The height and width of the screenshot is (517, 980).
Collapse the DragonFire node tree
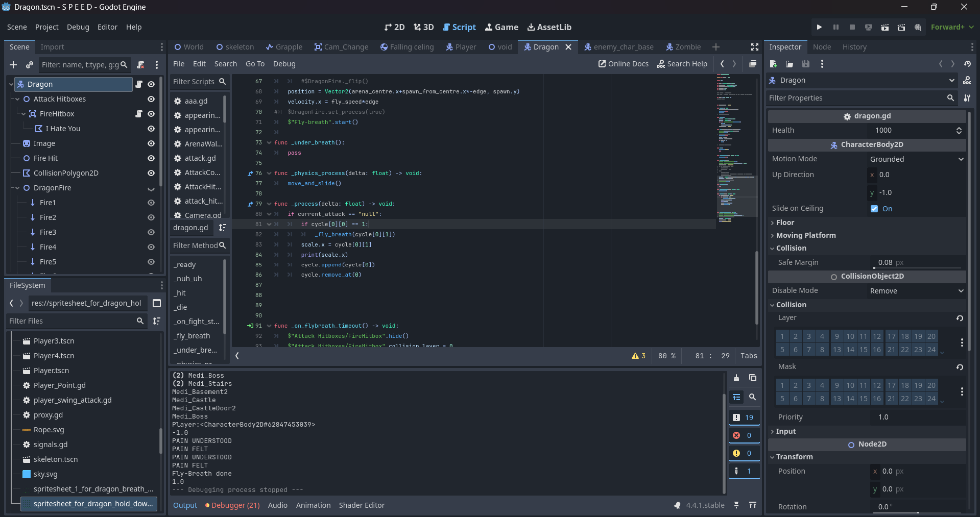[17, 188]
